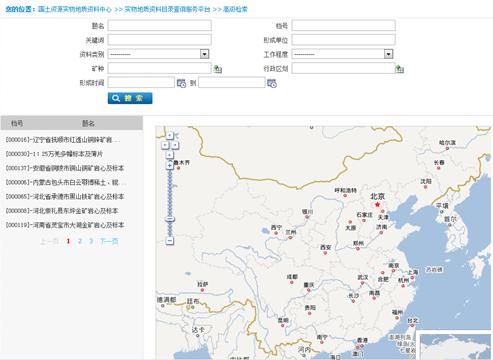The width and height of the screenshot is (493, 360).
Task: Click the map zoom in plus button
Action: [170, 165]
